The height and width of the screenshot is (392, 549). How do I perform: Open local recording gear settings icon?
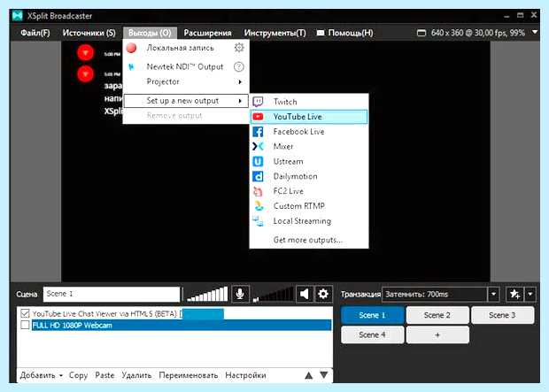click(x=239, y=47)
